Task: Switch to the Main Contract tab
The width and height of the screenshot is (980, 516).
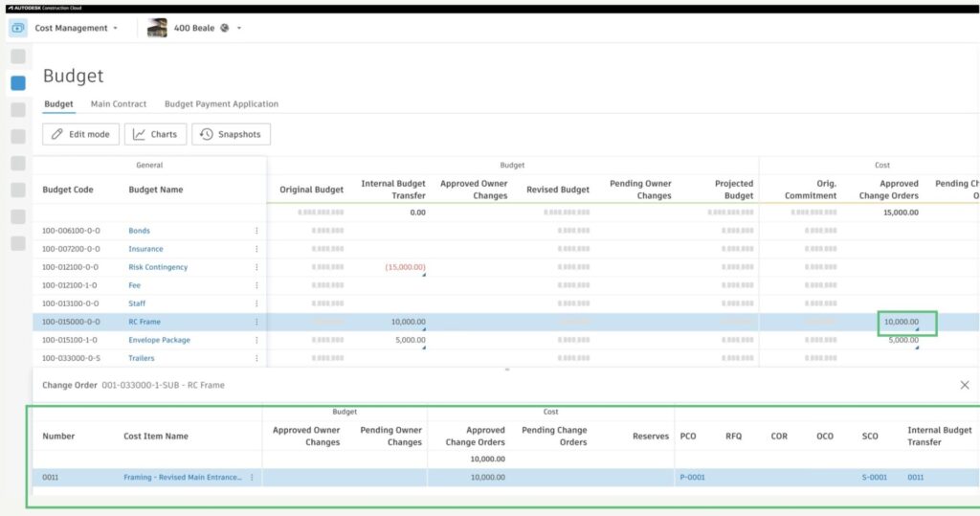Action: pyautogui.click(x=119, y=103)
